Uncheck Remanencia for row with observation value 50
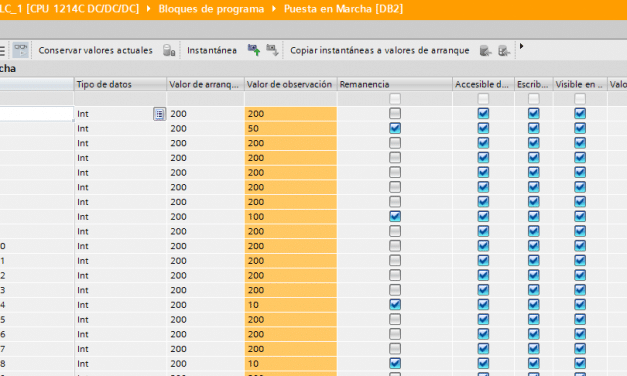The width and height of the screenshot is (627, 376). pos(395,128)
